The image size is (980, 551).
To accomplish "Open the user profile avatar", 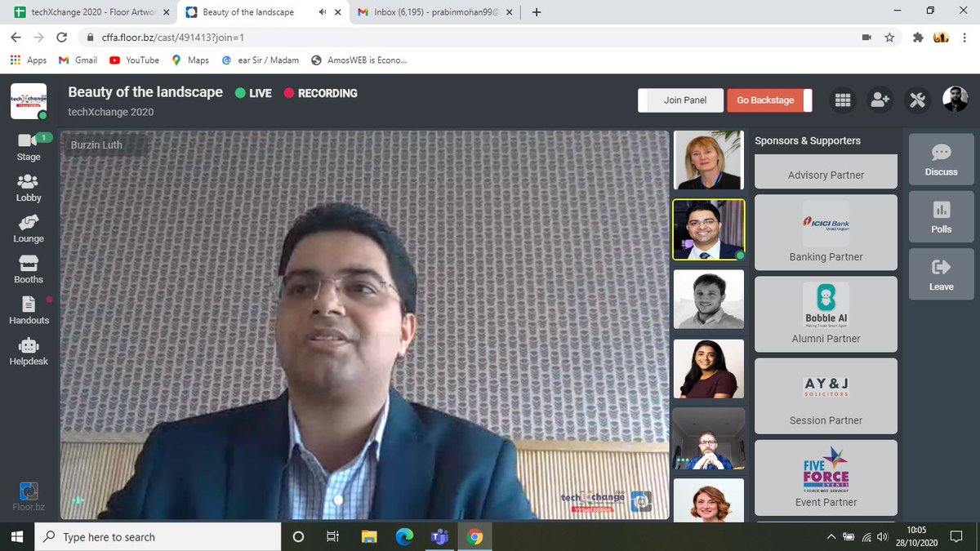I will coord(954,100).
